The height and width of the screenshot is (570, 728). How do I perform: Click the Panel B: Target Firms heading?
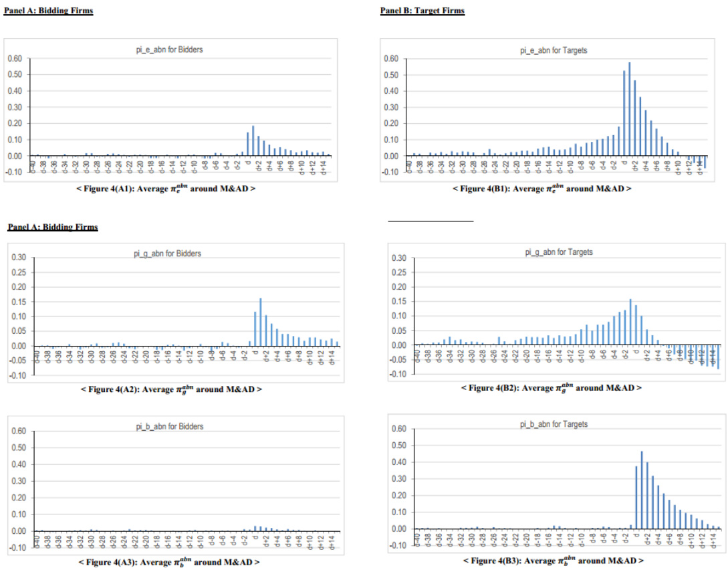click(422, 11)
